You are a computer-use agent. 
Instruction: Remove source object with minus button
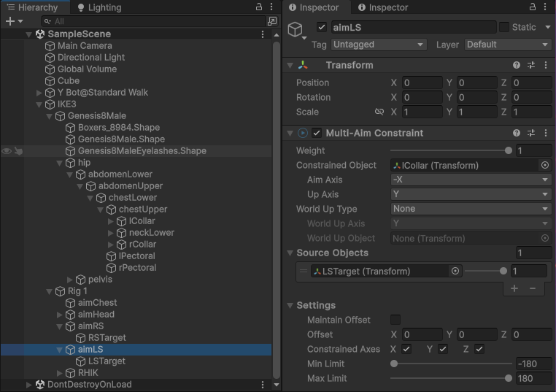533,288
